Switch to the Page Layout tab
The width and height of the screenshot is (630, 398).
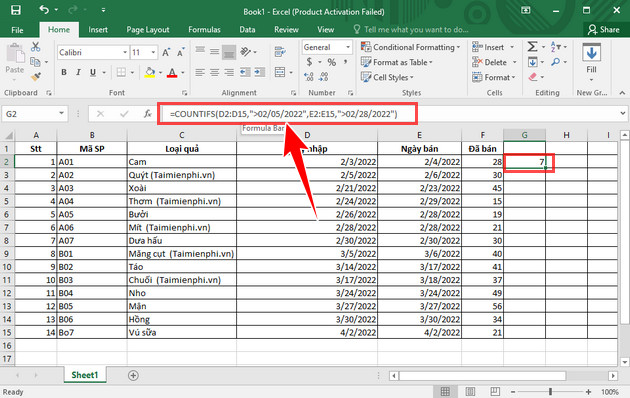(147, 30)
